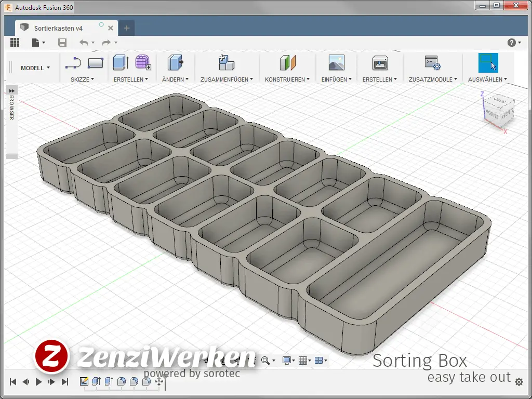Image resolution: width=532 pixels, height=399 pixels.
Task: Select the first fillet feature in timeline
Action: (122, 381)
